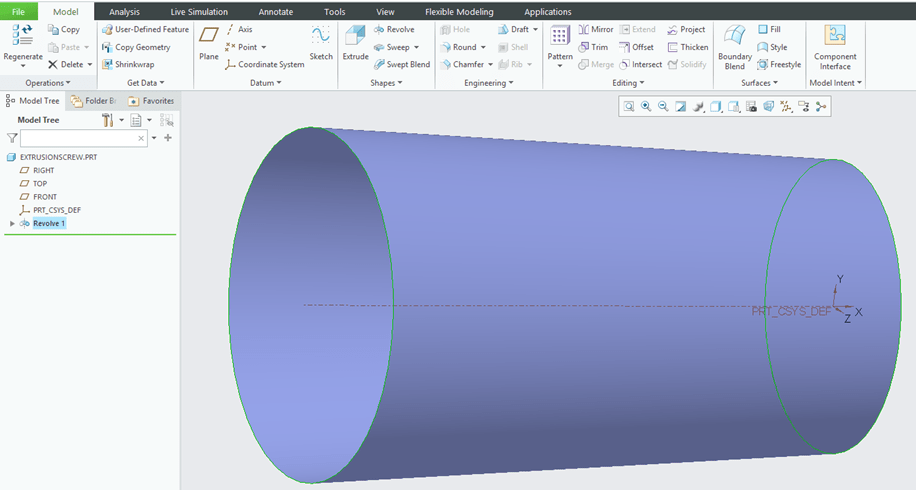
Task: Click the Model Tree filter search field
Action: pyautogui.click(x=79, y=138)
